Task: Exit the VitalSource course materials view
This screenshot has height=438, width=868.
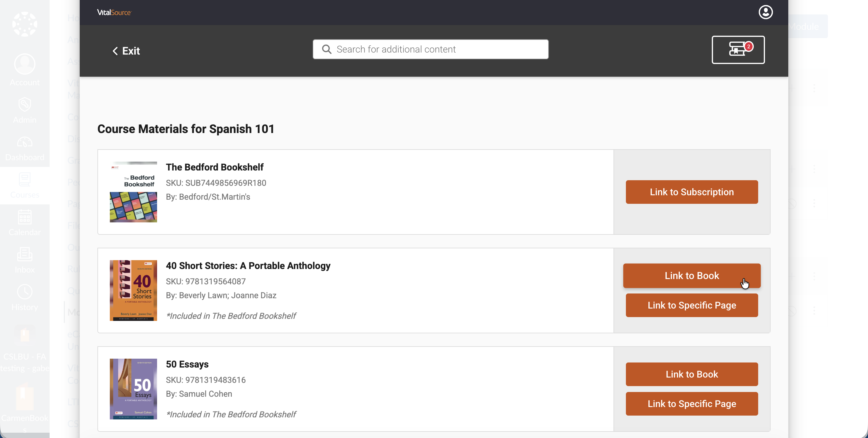Action: coord(126,51)
